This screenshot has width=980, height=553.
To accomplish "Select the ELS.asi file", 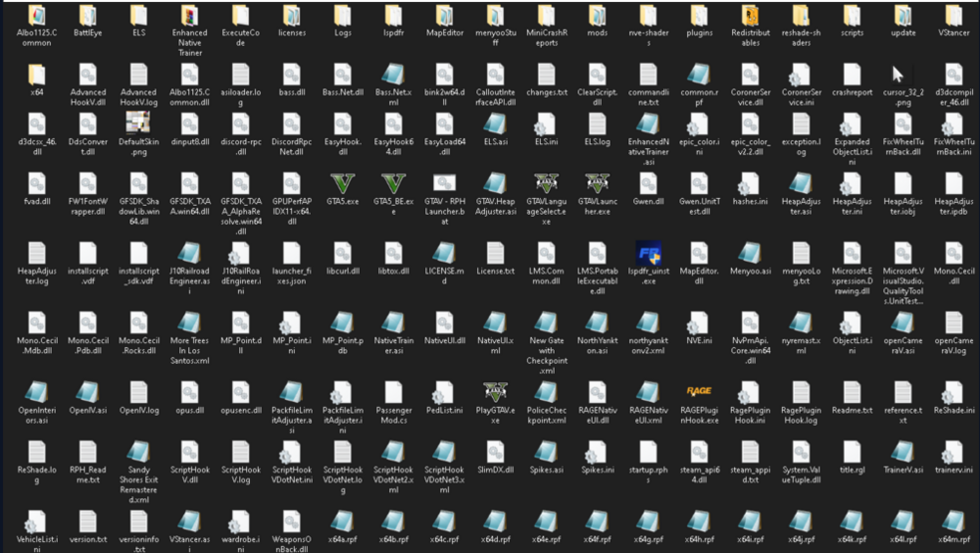I will coord(495,124).
